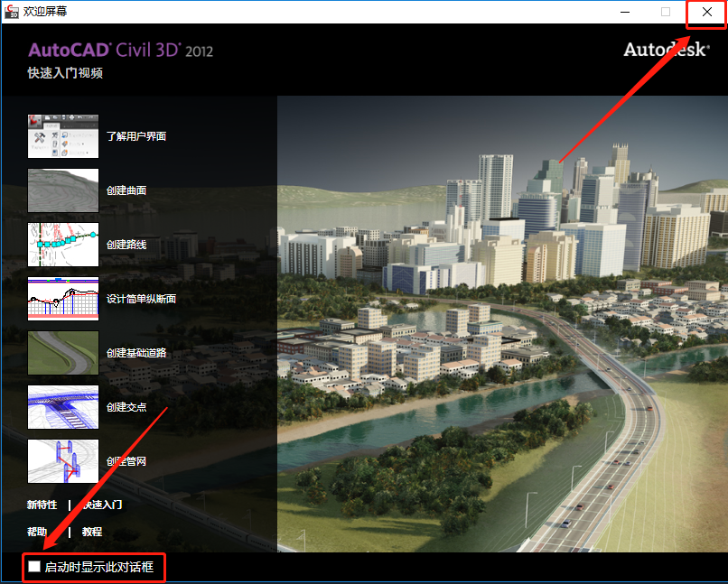The image size is (728, 584).
Task: Click the 创建基础道路 text link
Action: (x=136, y=353)
